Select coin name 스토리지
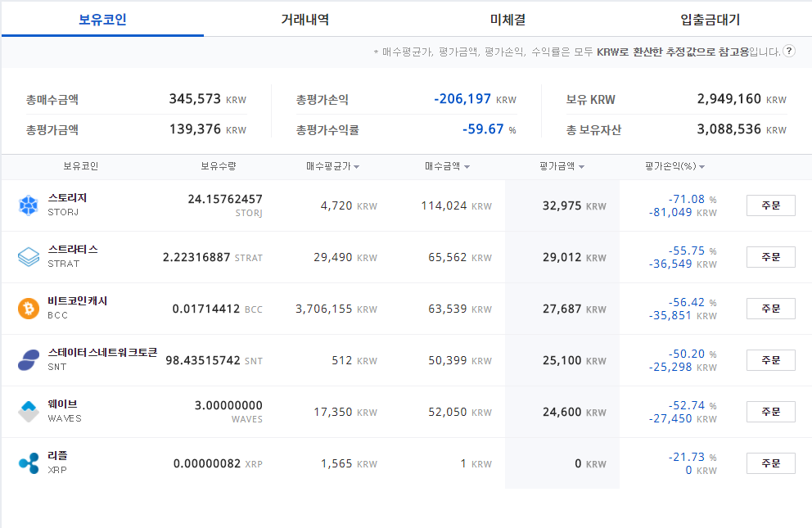The height and width of the screenshot is (528, 812). pos(67,198)
